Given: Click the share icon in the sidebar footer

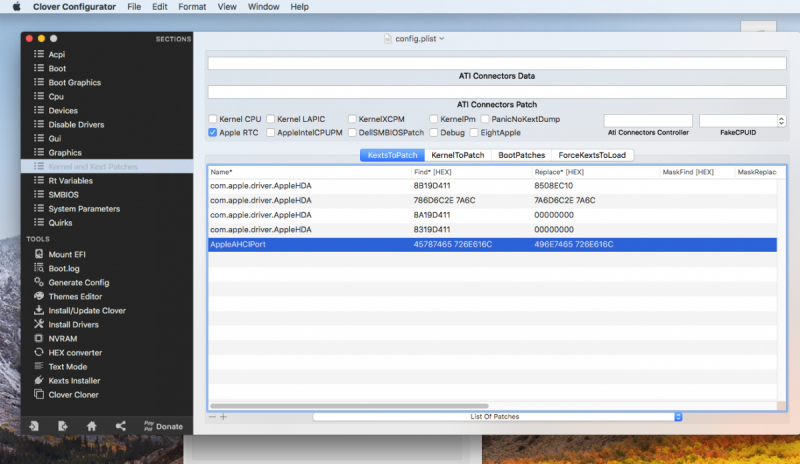Looking at the screenshot, I should (120, 426).
